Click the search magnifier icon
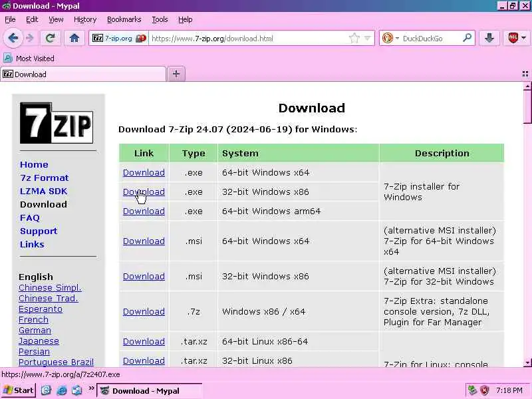The image size is (532, 399). (x=467, y=38)
